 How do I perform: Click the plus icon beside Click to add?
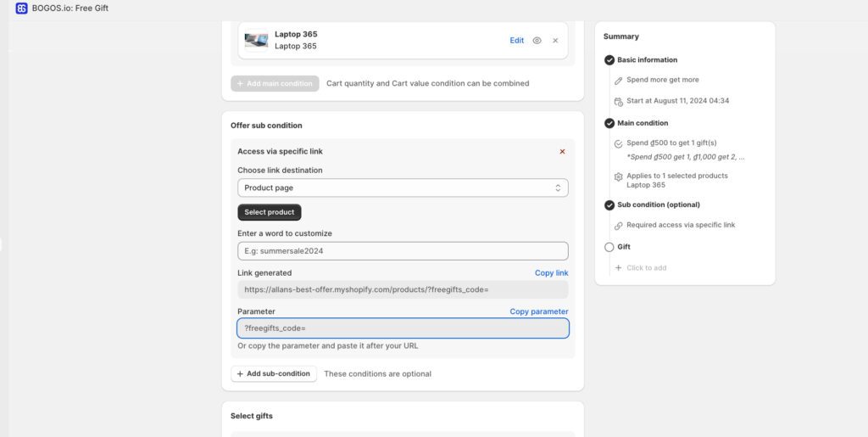(619, 268)
